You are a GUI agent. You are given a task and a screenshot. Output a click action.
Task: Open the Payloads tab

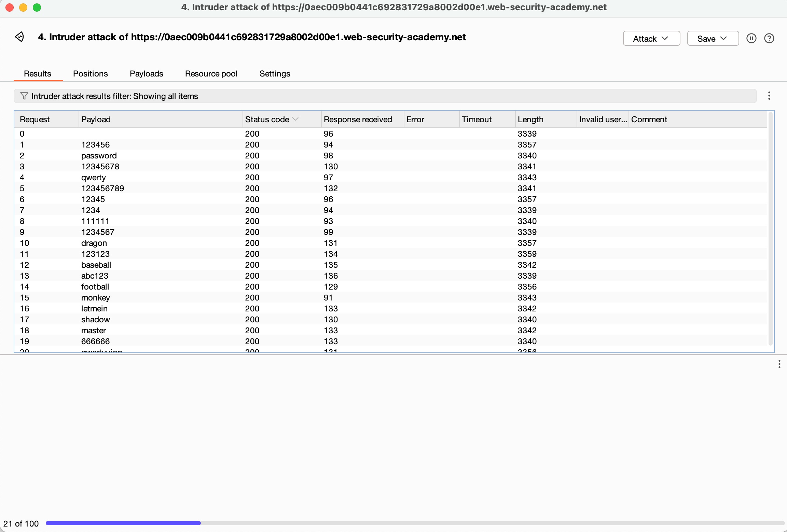[147, 74]
